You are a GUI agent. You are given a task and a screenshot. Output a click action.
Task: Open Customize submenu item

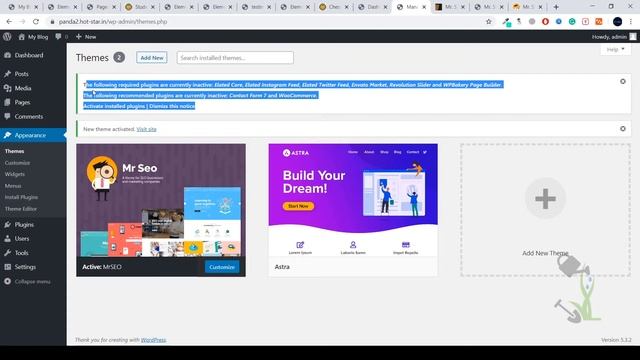click(17, 163)
